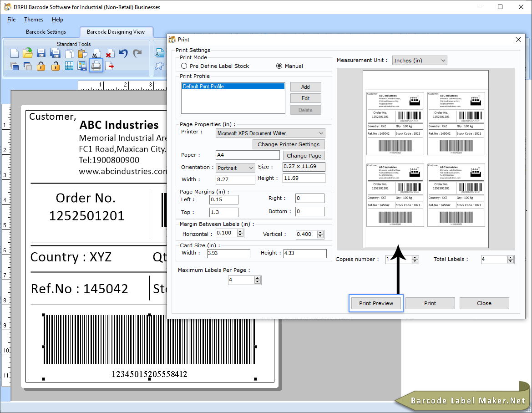Viewport: 532px width, 413px height.
Task: Click the blue Undo arrow
Action: point(123,53)
